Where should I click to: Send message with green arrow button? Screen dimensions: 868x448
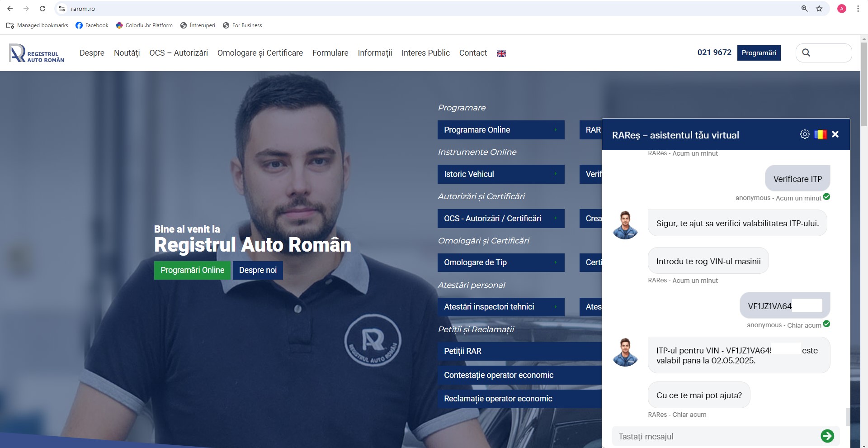tap(827, 436)
